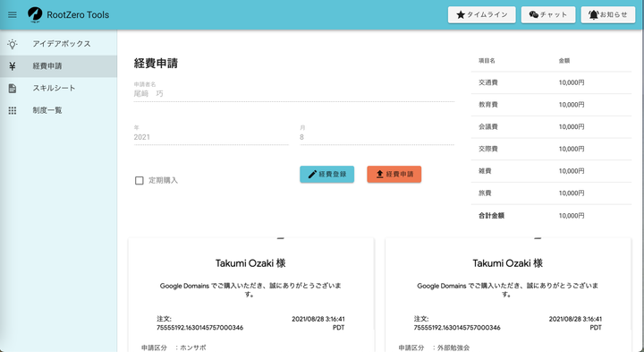Click the 雑費 row label
Viewport: 644px width, 352px height.
tap(485, 171)
